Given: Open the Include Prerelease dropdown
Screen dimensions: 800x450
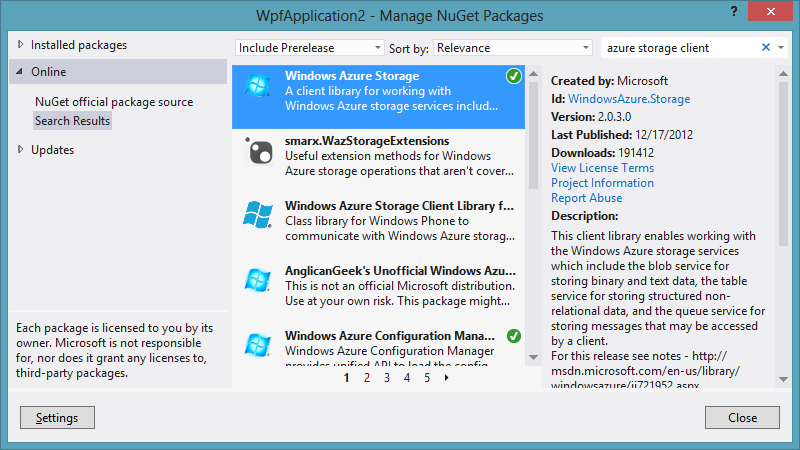Looking at the screenshot, I should pos(309,48).
